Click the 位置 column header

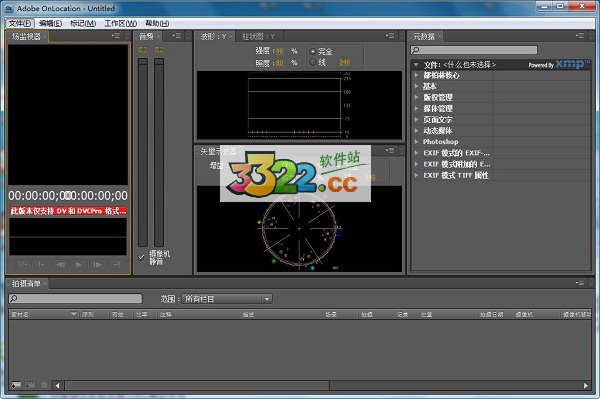click(426, 314)
